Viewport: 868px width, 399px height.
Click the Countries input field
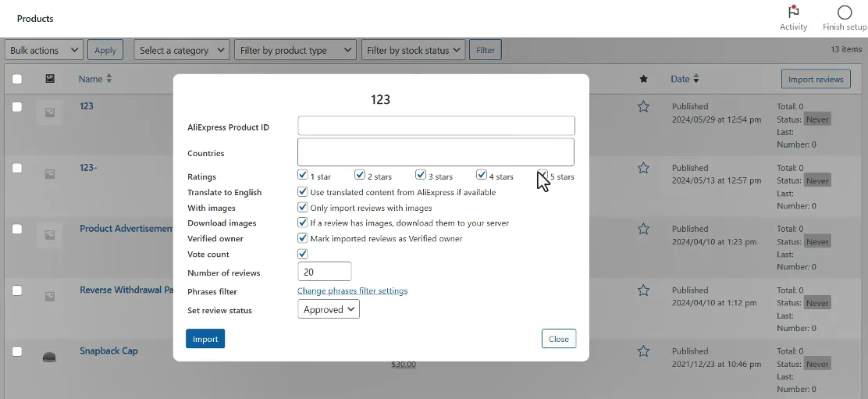click(436, 152)
